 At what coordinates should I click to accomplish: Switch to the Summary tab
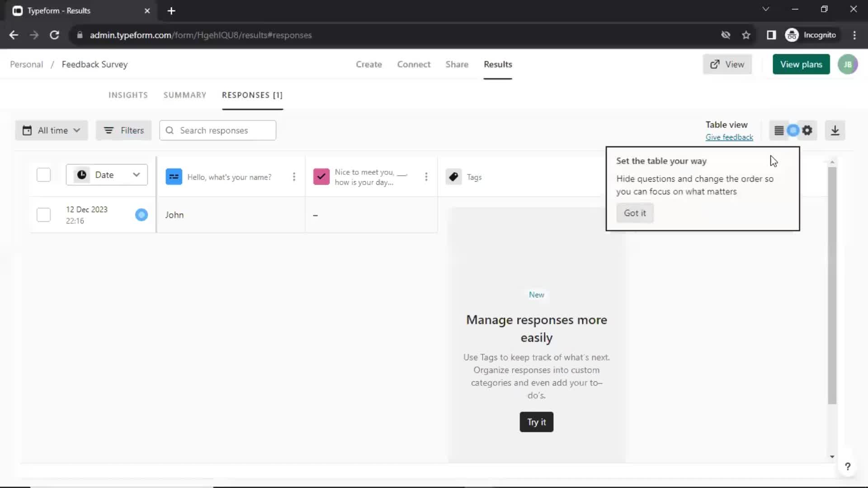[185, 95]
